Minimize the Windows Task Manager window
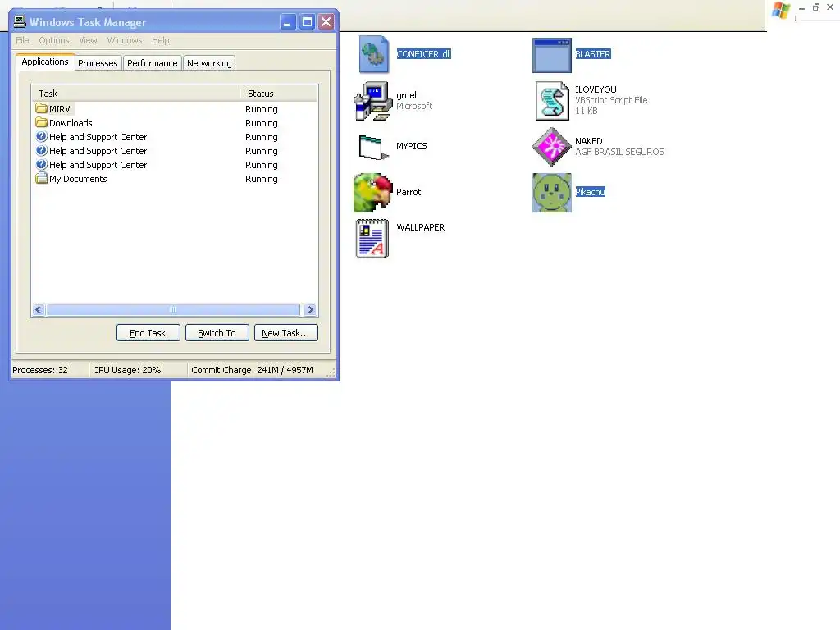This screenshot has width=840, height=630. pos(288,22)
